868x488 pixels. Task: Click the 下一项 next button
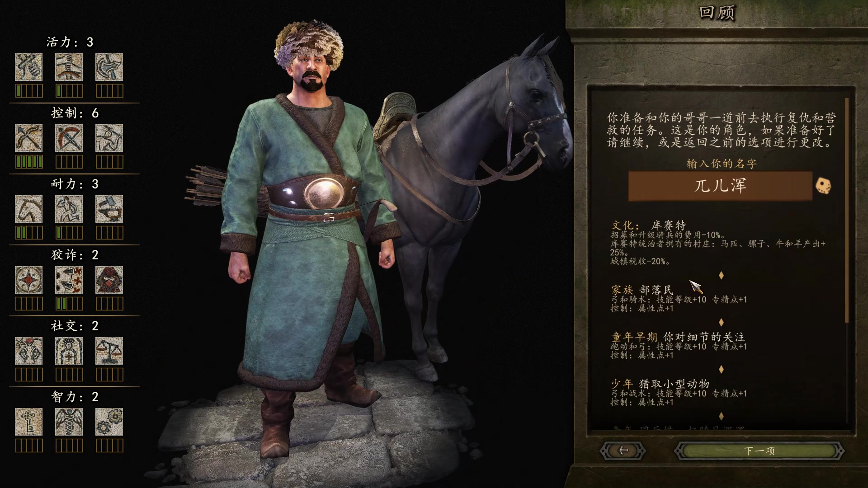point(759,450)
